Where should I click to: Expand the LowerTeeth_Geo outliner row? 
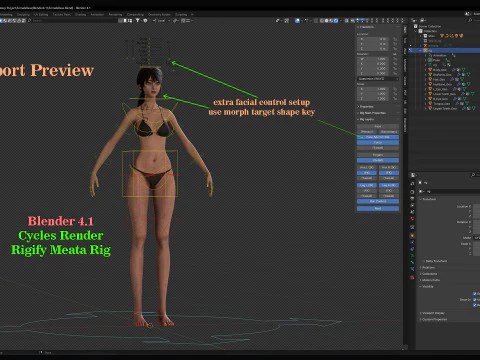click(425, 94)
